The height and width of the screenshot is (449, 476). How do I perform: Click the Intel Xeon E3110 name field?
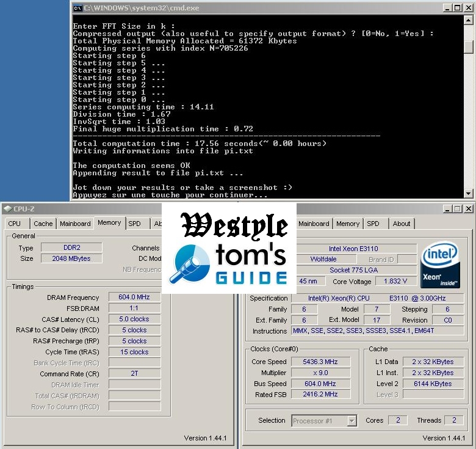point(357,249)
